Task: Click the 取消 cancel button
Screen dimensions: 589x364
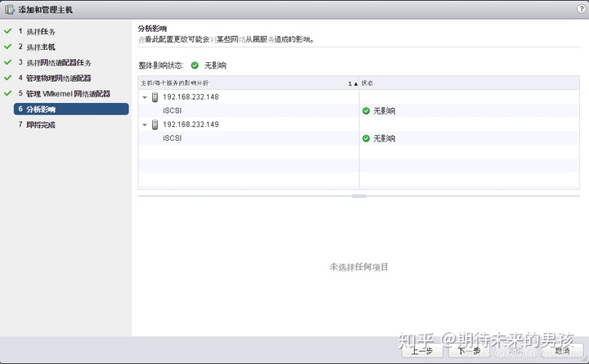Action: pyautogui.click(x=562, y=351)
